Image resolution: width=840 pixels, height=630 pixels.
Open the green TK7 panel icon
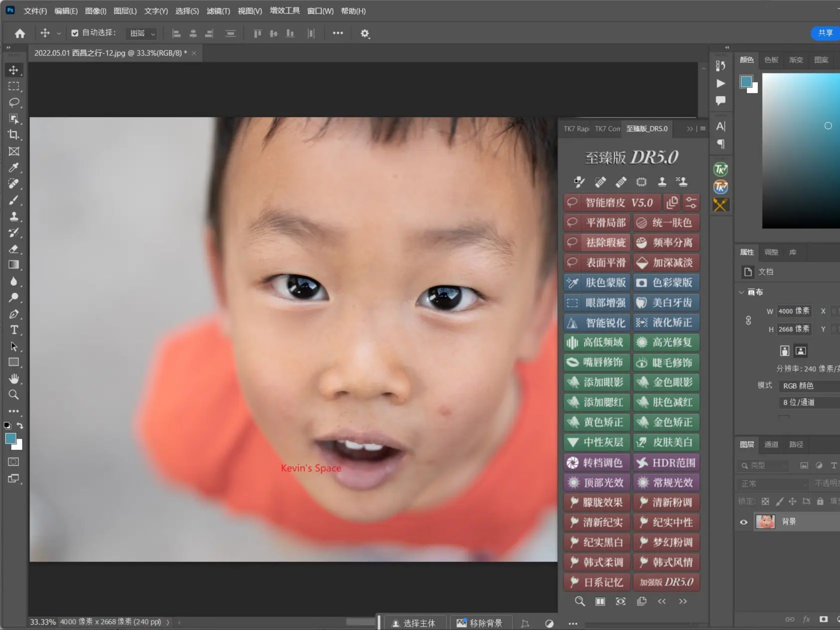pyautogui.click(x=720, y=169)
